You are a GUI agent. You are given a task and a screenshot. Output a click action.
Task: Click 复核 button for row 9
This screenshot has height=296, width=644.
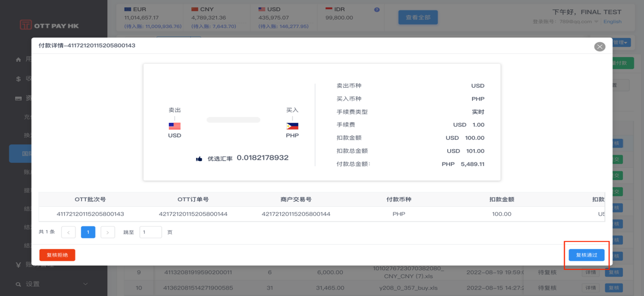pos(614,272)
